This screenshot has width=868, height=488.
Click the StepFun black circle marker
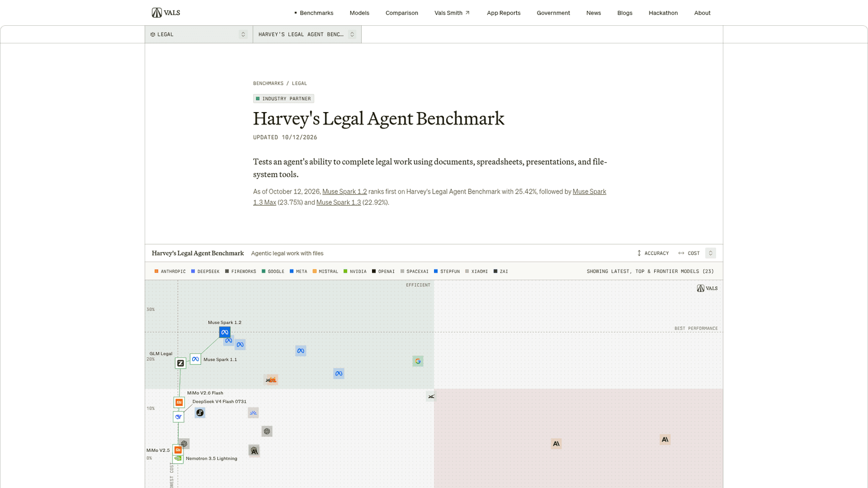tap(200, 413)
